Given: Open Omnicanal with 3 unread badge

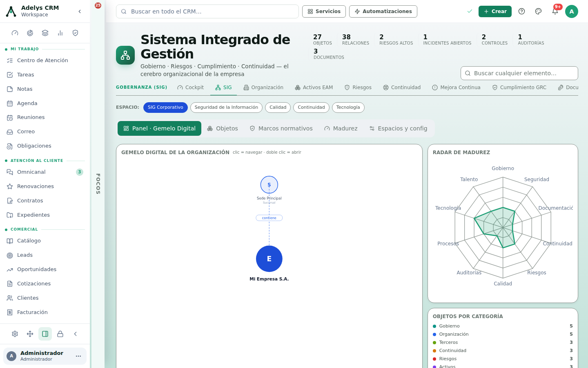Looking at the screenshot, I should (45, 172).
